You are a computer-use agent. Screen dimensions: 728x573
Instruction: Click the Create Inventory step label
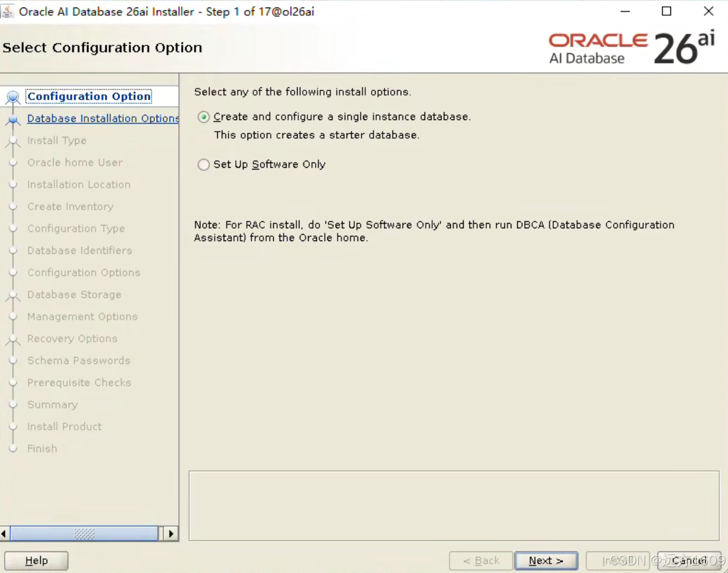tap(70, 207)
